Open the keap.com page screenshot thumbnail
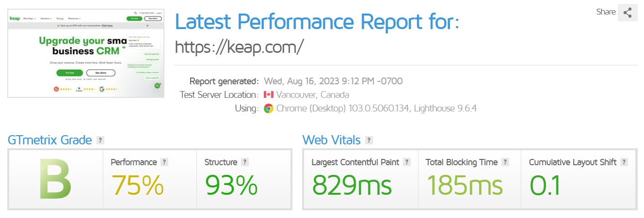The image size is (644, 218). (86, 52)
